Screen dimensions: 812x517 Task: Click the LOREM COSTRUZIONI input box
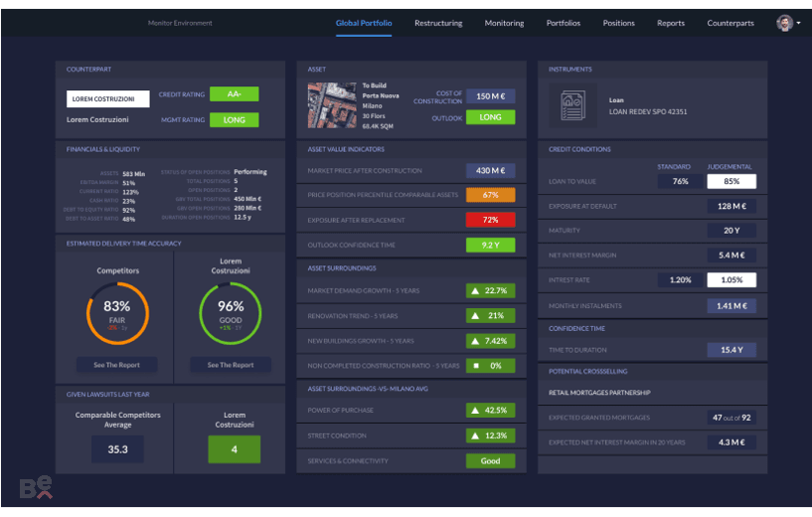107,98
